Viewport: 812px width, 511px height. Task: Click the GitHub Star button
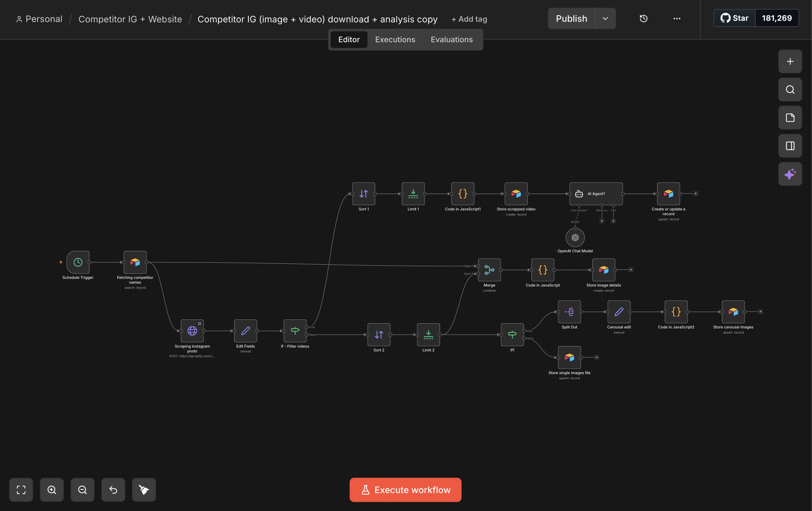click(735, 18)
